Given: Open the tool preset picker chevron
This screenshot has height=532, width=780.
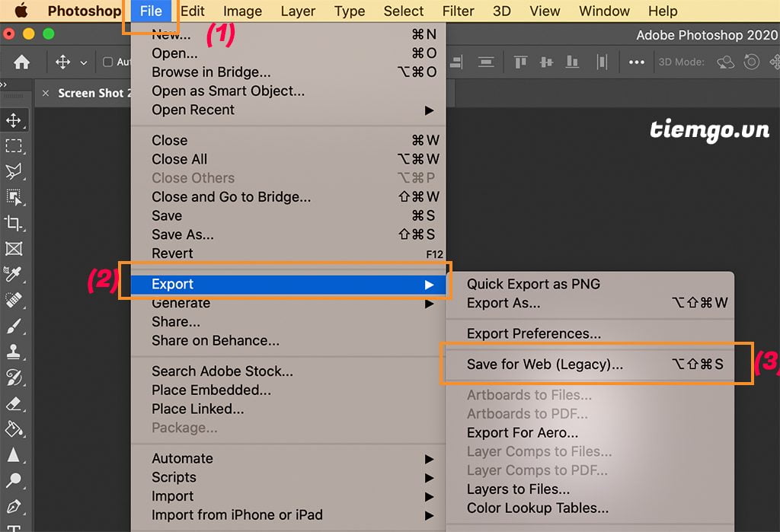Looking at the screenshot, I should pyautogui.click(x=84, y=62).
